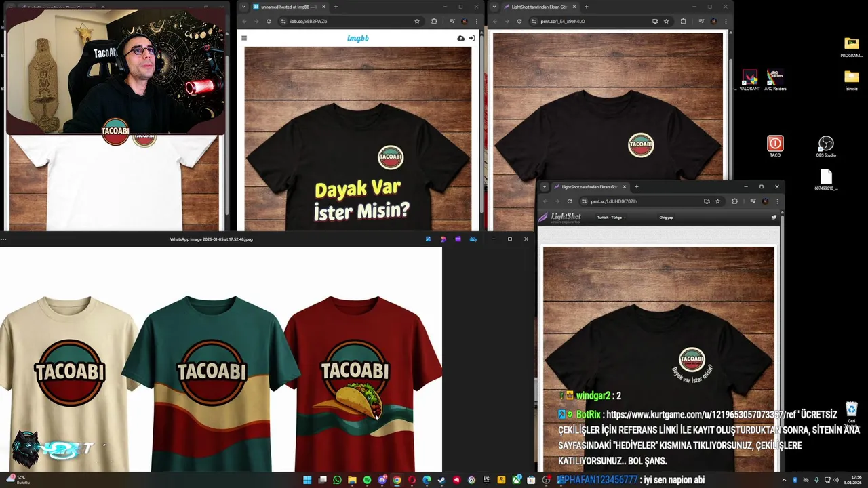Click the Twitter bird icon on the LightShot page
The height and width of the screenshot is (488, 868).
(774, 218)
